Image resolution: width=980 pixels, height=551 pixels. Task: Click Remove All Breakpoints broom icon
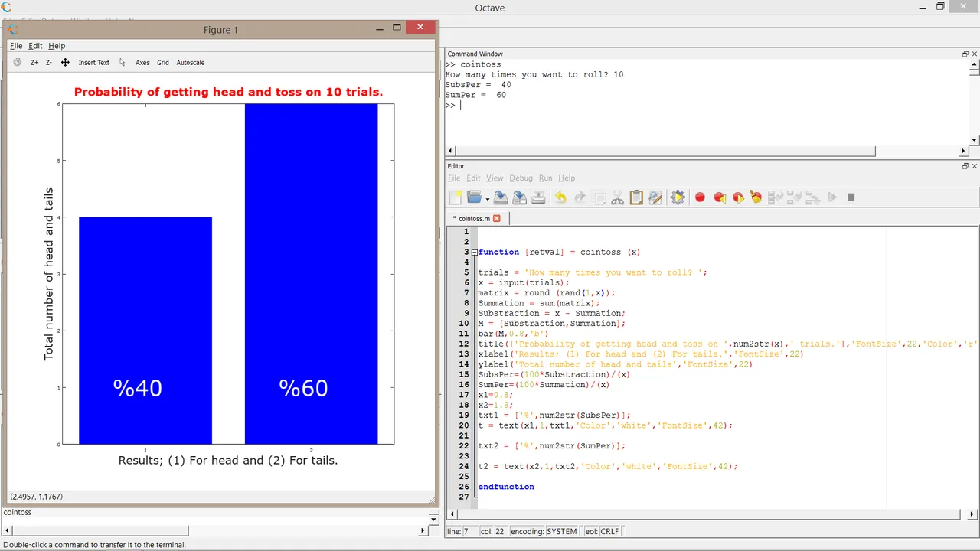[x=756, y=197]
